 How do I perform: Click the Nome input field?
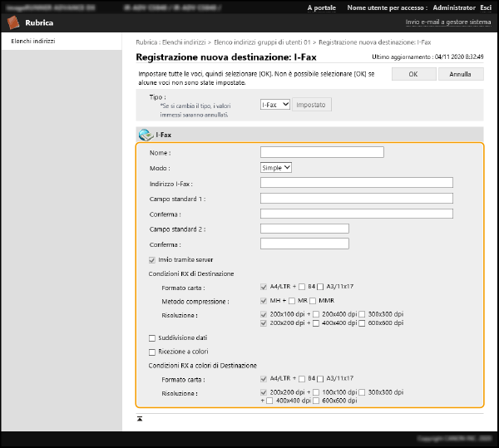click(322, 152)
